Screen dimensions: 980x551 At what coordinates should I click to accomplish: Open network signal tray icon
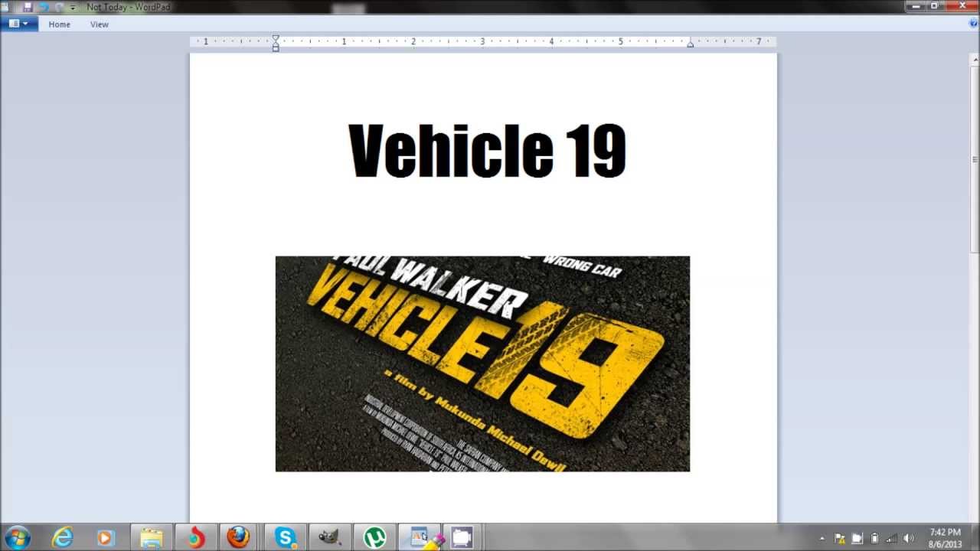point(892,538)
